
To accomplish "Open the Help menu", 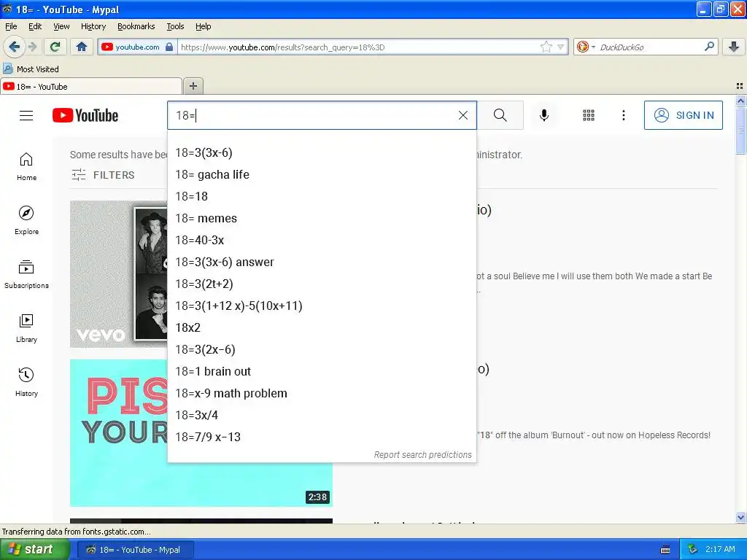I will click(x=203, y=26).
